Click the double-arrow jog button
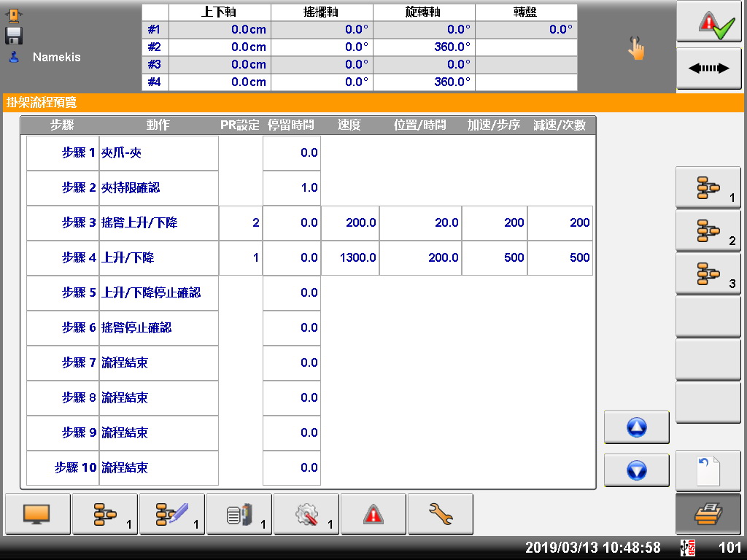 point(709,68)
